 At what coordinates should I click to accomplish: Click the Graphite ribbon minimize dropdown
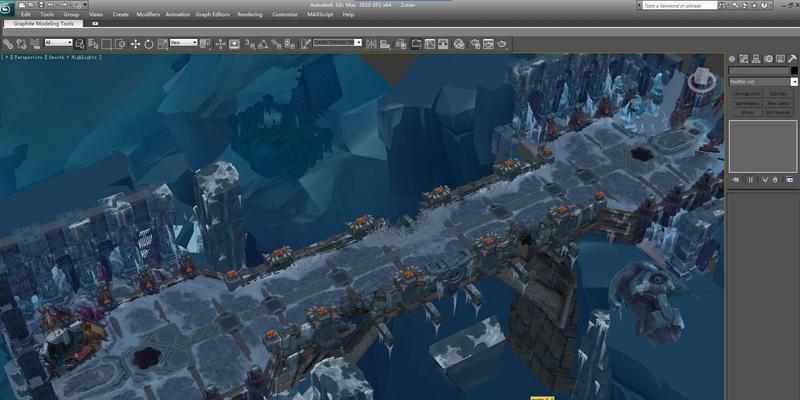95,23
